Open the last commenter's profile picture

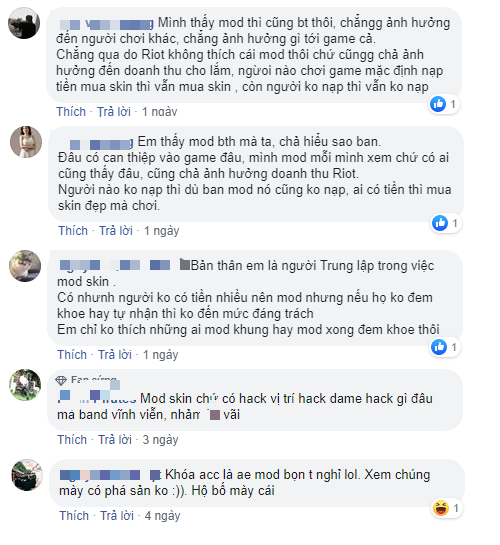[27, 475]
